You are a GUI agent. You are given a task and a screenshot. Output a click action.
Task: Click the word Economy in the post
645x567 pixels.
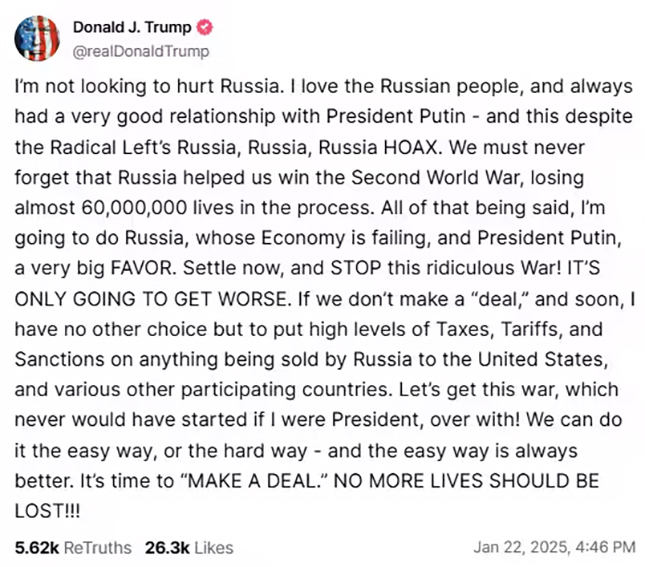pyautogui.click(x=303, y=238)
